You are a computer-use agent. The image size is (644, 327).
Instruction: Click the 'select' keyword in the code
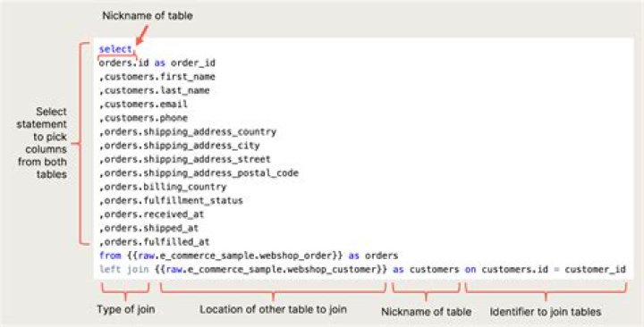[x=115, y=49]
